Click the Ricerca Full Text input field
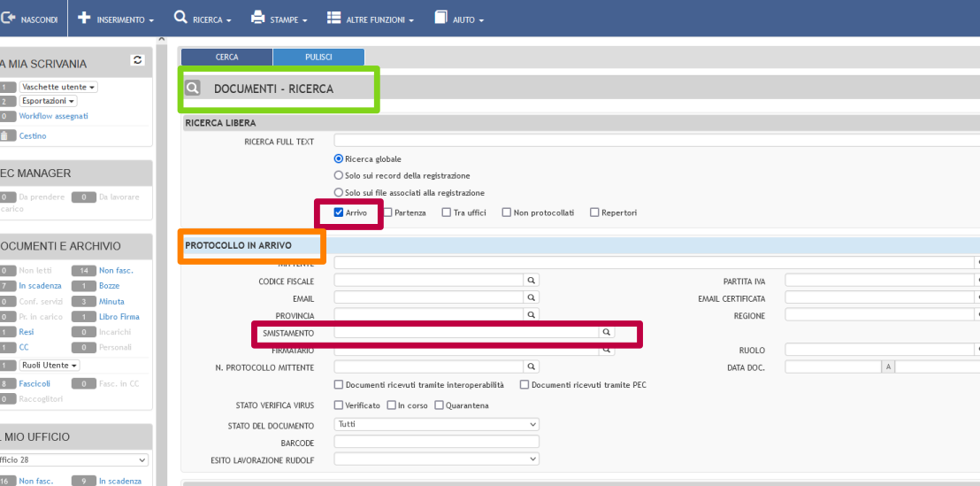The image size is (980, 486). coord(655,140)
